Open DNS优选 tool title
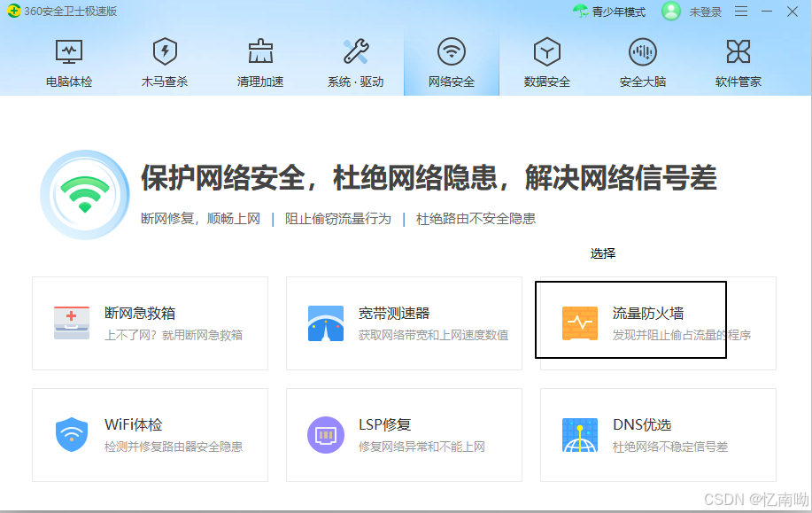The image size is (812, 513). [x=642, y=425]
